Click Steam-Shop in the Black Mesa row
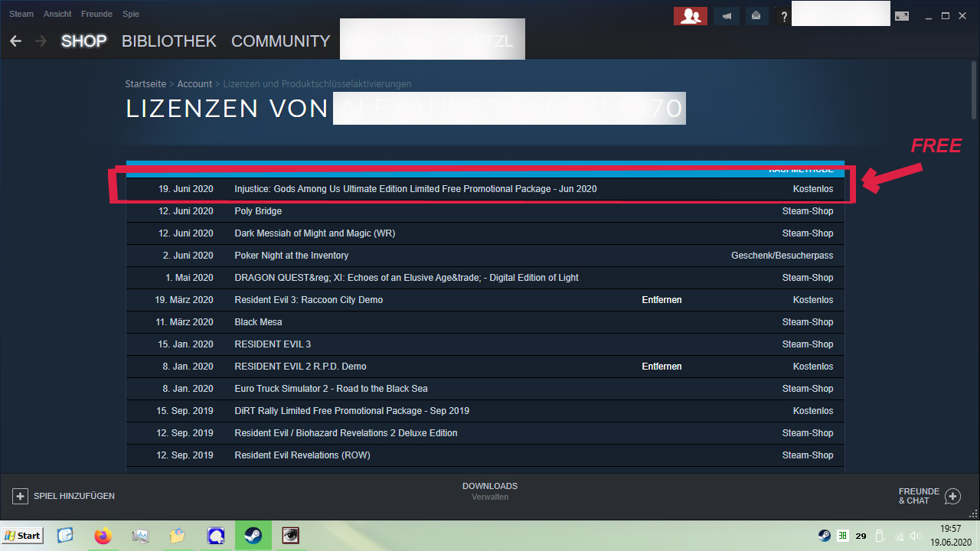This screenshot has height=551, width=980. pyautogui.click(x=808, y=322)
